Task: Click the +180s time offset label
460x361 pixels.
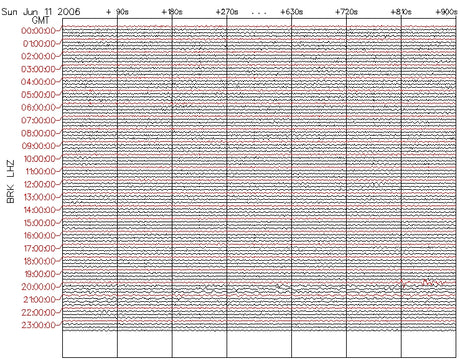Action: tap(172, 12)
